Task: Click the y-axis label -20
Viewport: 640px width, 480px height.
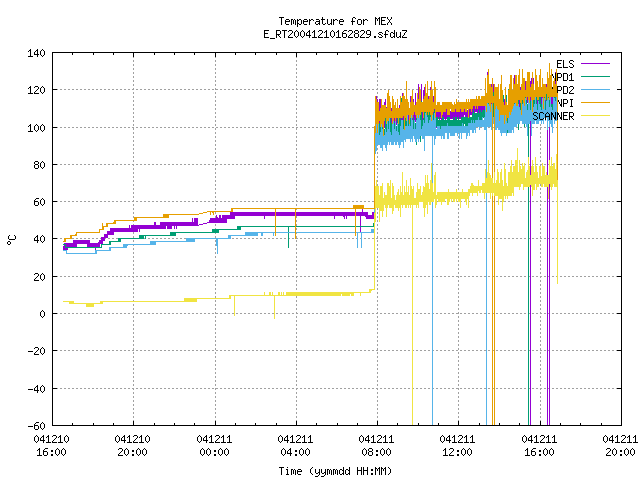Action: [36, 351]
